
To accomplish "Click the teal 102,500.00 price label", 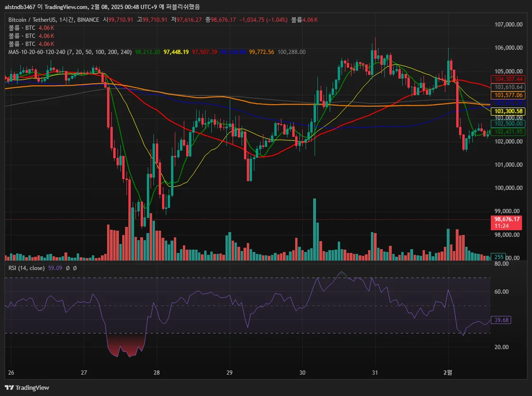I will tap(508, 124).
